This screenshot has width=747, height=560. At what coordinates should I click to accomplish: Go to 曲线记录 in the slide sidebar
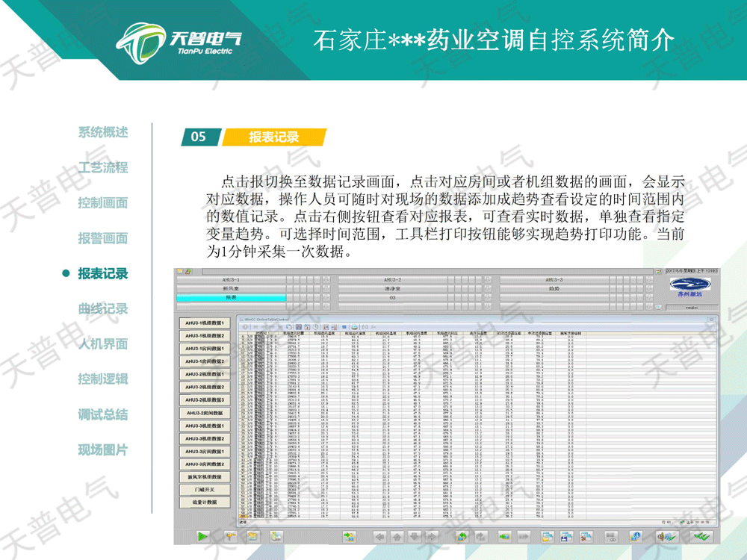[x=103, y=308]
